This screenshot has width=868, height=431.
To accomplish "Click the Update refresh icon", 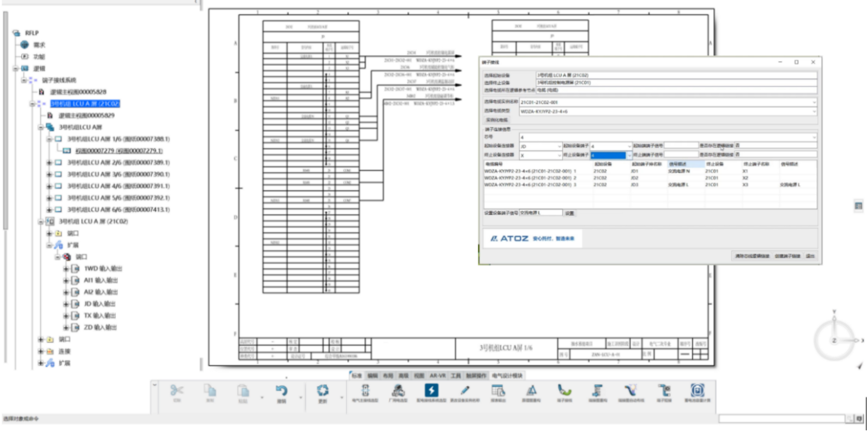I will point(322,391).
